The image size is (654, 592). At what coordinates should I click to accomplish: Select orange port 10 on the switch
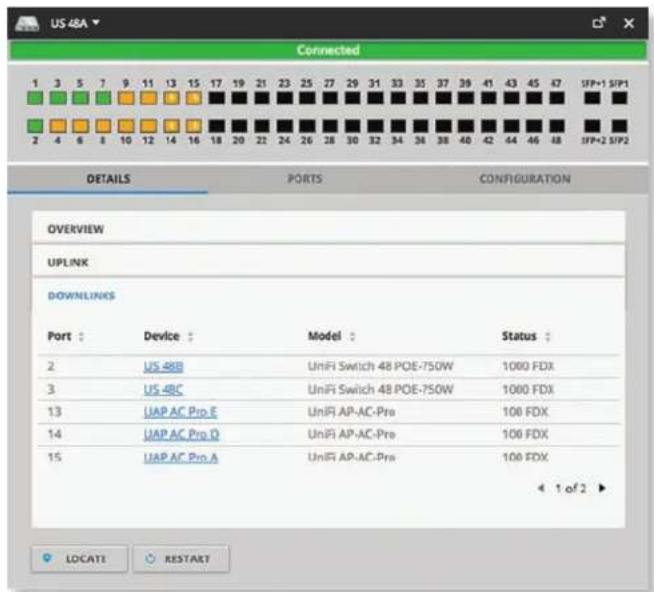coord(126,126)
